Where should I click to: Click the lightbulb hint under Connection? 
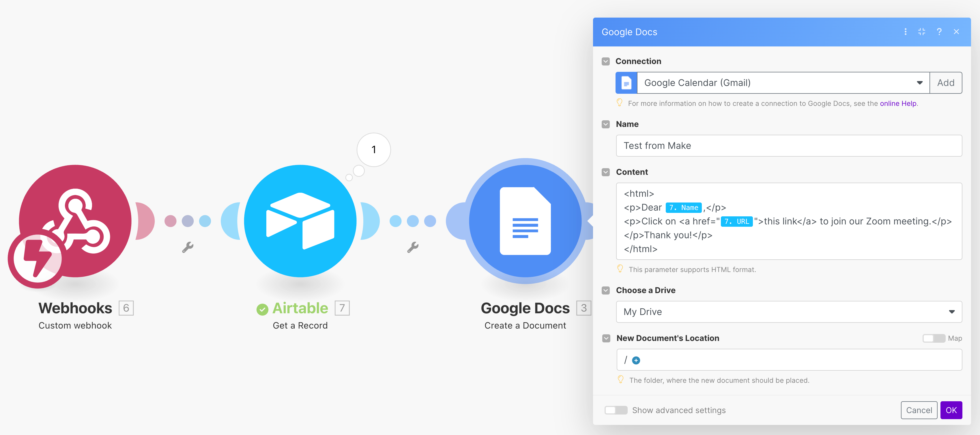click(x=619, y=103)
